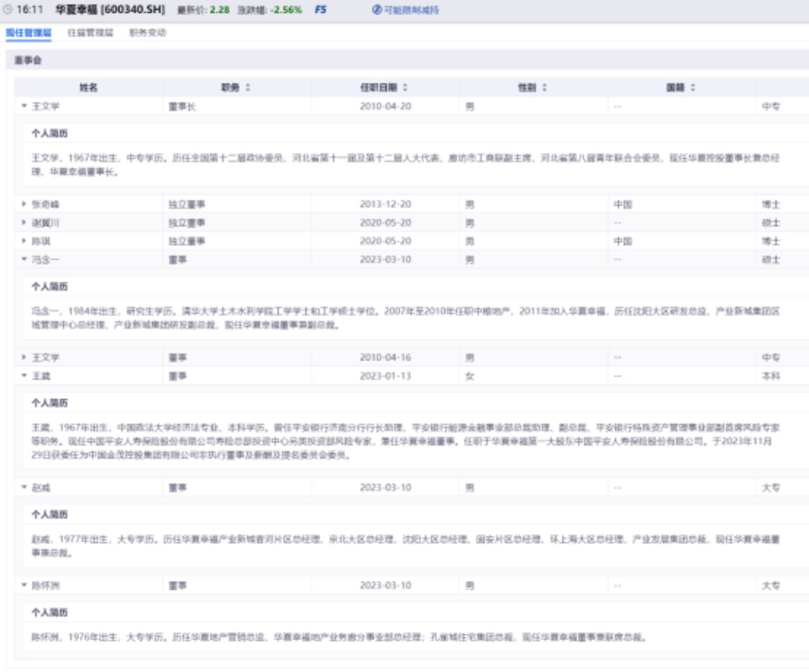Click the circular icon before 可能限制减持

[377, 10]
